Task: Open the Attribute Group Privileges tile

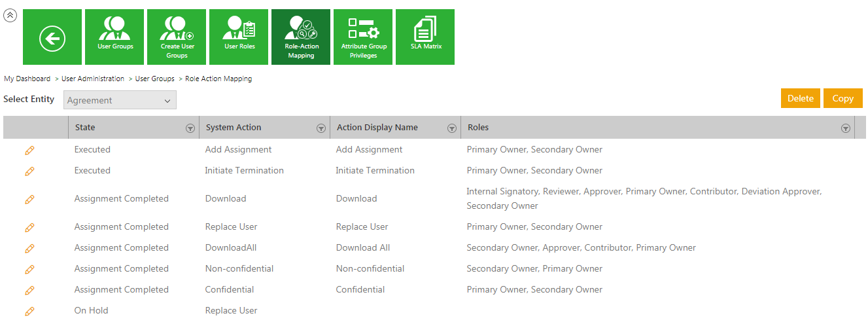Action: pos(363,37)
